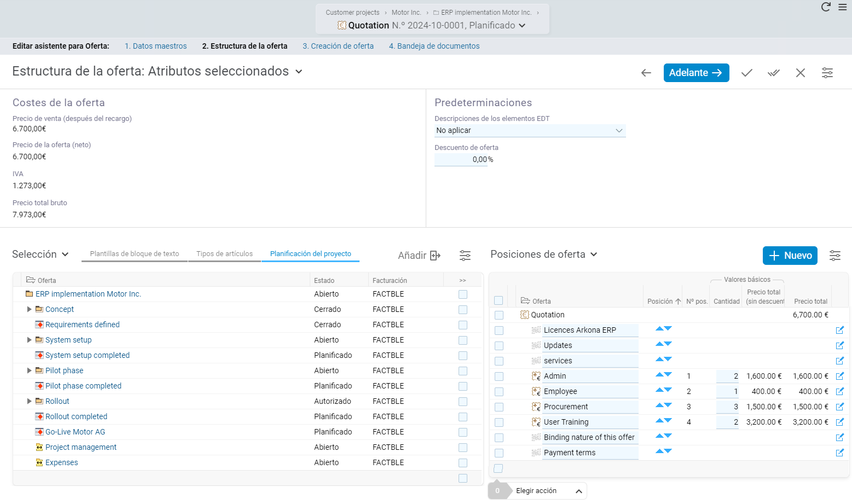The height and width of the screenshot is (504, 852).
Task: Edit the Licences Arkona ERP name field
Action: pyautogui.click(x=590, y=330)
